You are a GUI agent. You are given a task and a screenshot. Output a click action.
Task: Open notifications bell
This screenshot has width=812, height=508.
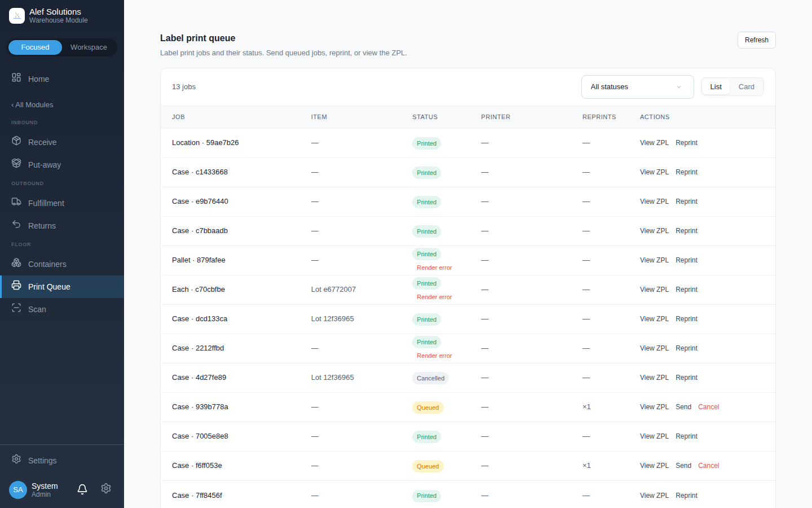82,489
